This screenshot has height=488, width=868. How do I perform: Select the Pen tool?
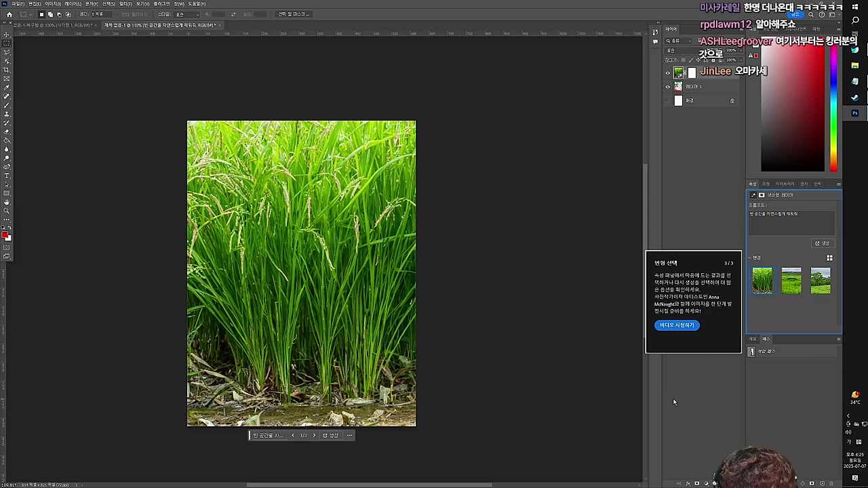click(7, 167)
